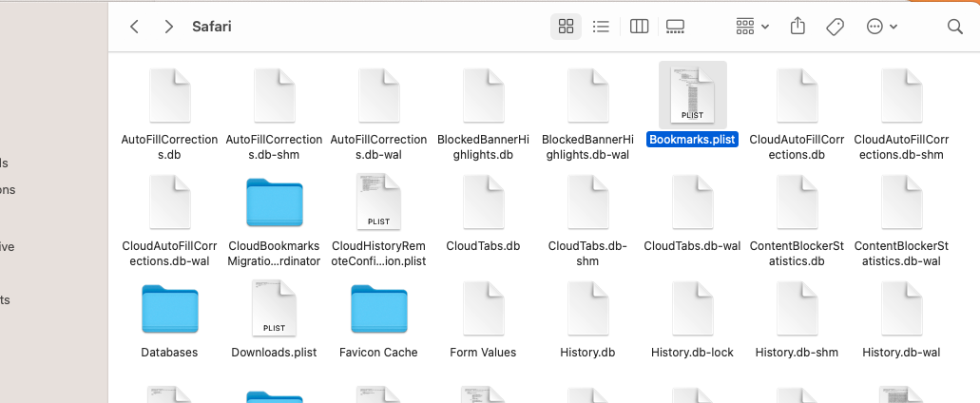Select the CloudAutoFillCorrections.db-shm file icon
Screen dimensions: 980x403
click(901, 96)
